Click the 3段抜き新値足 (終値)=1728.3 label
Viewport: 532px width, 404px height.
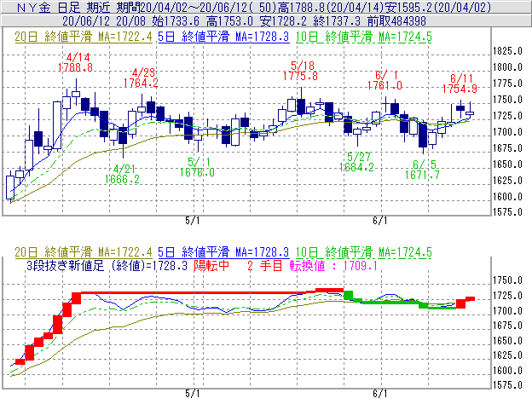tap(107, 266)
